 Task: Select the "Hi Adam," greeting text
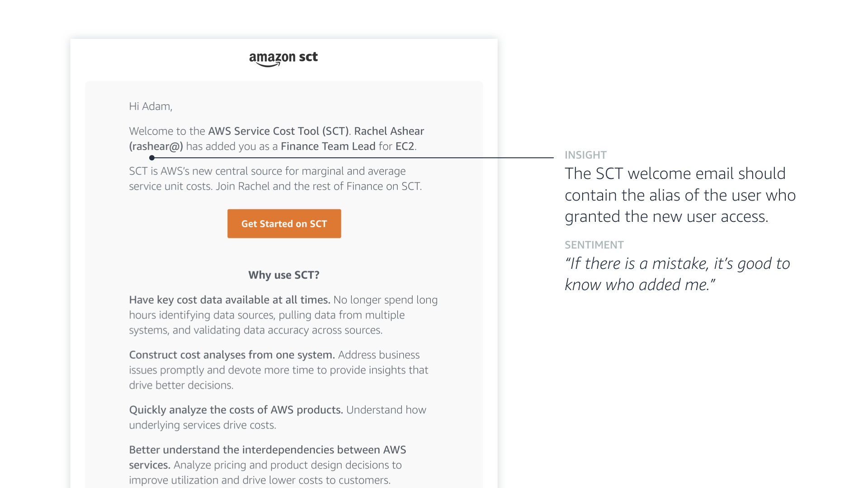click(151, 106)
